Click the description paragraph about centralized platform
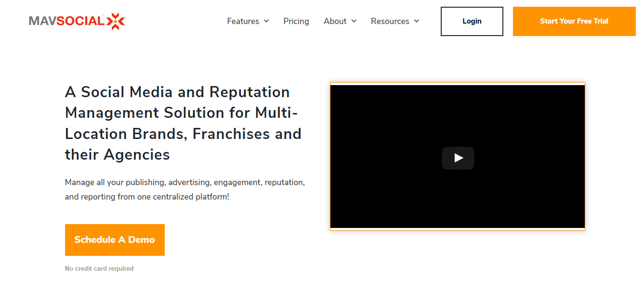The height and width of the screenshot is (289, 644). click(185, 190)
